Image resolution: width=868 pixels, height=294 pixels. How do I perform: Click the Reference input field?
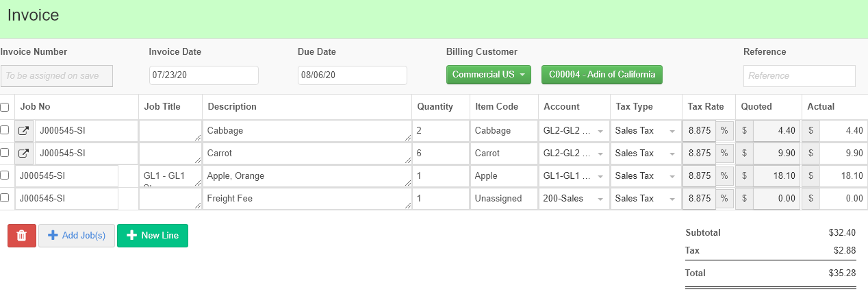[x=799, y=76]
